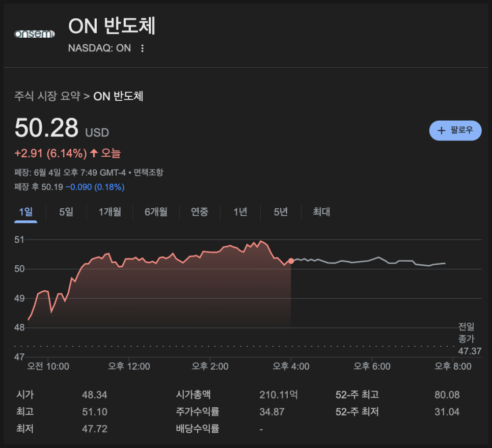Click the 최저 value 47.72

tap(94, 429)
